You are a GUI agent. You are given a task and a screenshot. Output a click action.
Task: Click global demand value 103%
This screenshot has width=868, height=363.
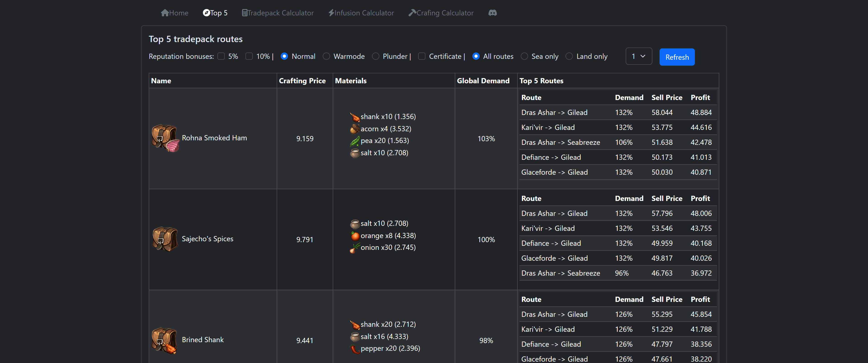[x=486, y=139]
